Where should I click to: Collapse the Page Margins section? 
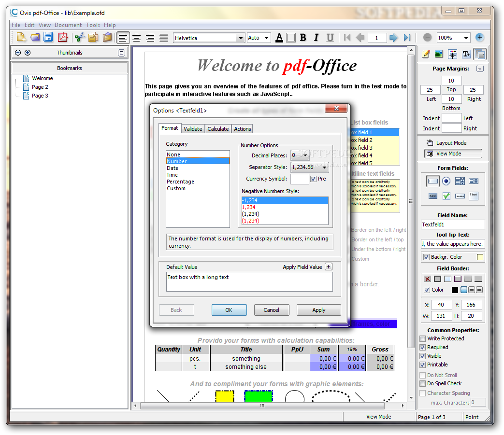pyautogui.click(x=480, y=69)
